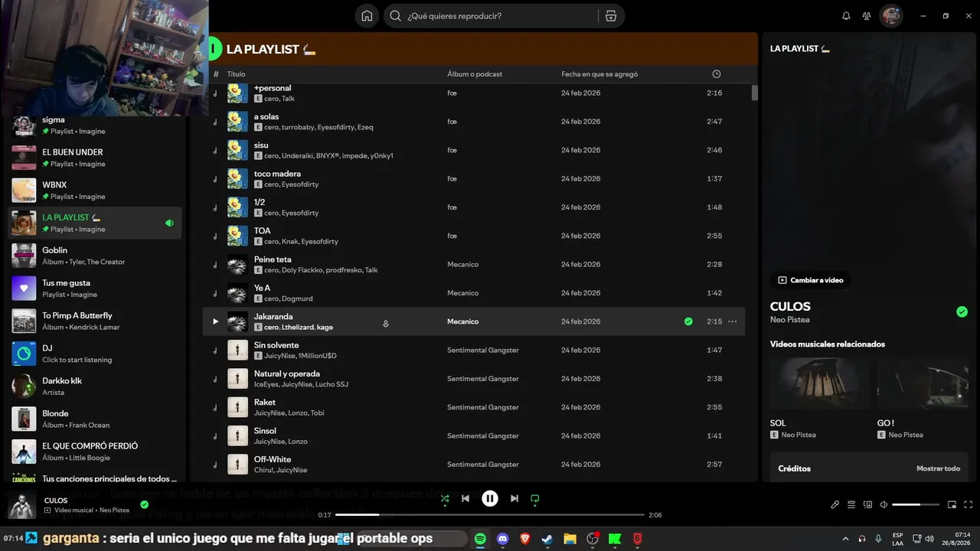Enter full screen player mode

point(969,505)
